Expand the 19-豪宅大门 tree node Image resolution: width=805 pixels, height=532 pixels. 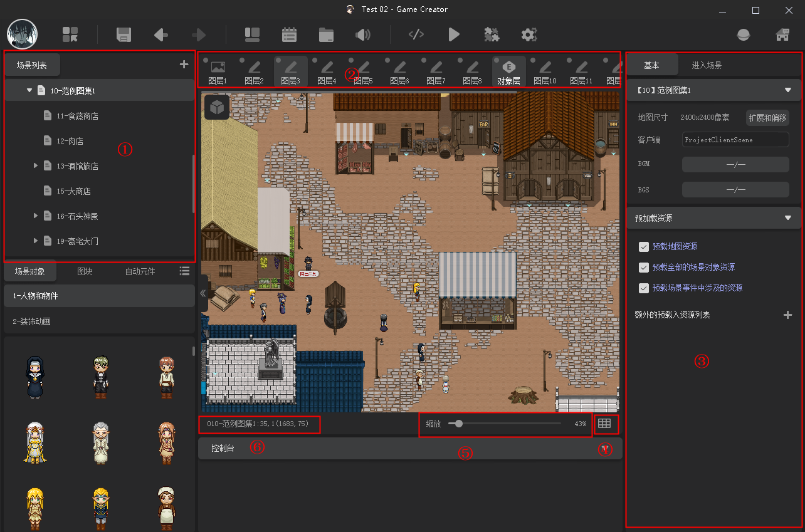[x=36, y=241]
